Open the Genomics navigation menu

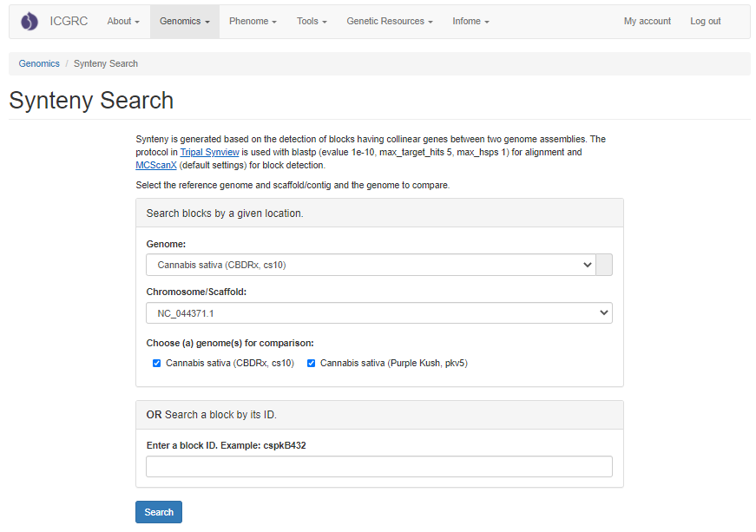coord(184,22)
